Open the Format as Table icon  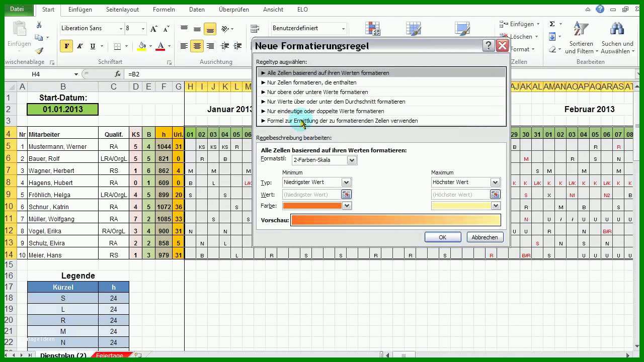tap(414, 29)
